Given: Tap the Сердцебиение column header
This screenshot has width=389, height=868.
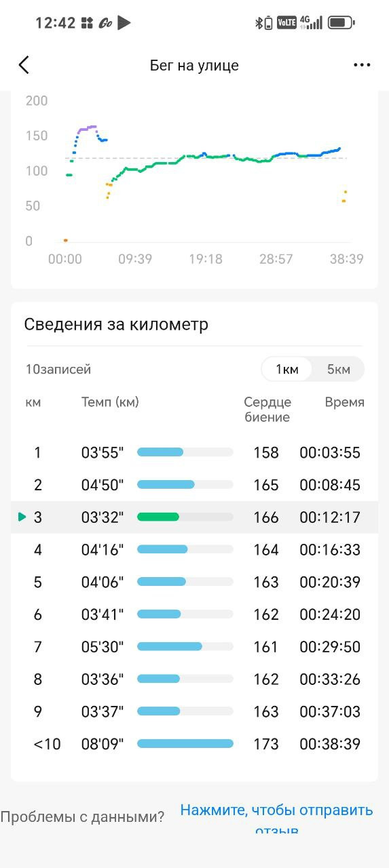Looking at the screenshot, I should [267, 410].
